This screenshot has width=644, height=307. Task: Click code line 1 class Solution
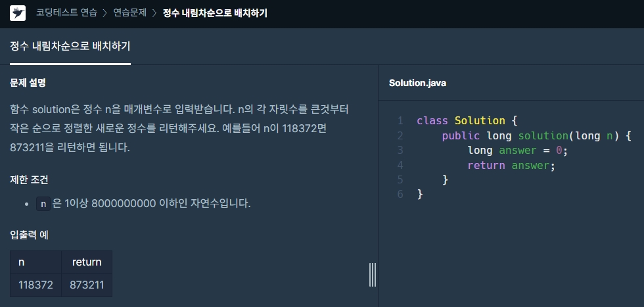467,121
